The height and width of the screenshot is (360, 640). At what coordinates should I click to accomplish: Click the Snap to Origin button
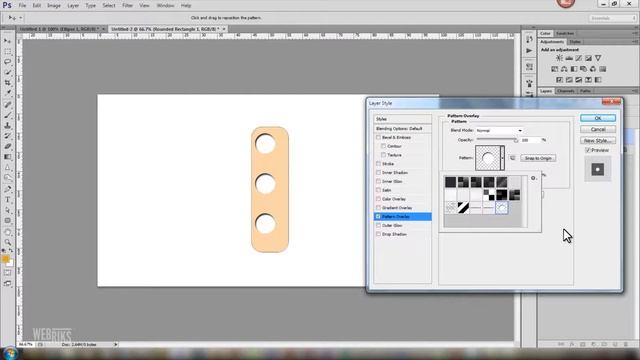[538, 158]
